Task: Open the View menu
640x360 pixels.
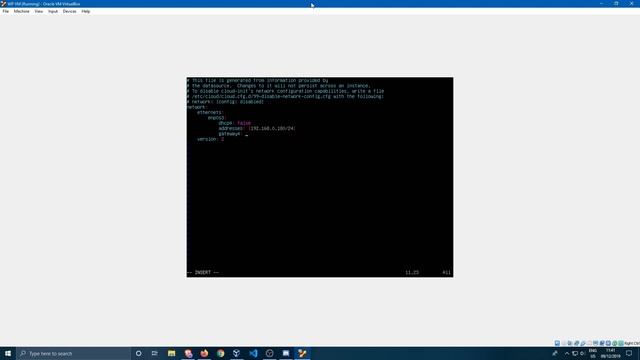Action: 38,11
